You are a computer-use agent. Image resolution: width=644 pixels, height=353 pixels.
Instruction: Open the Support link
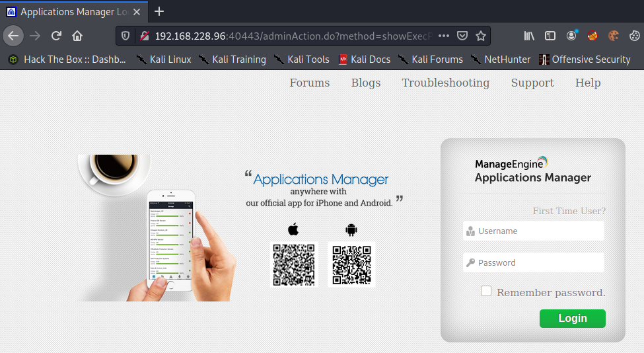(x=532, y=83)
